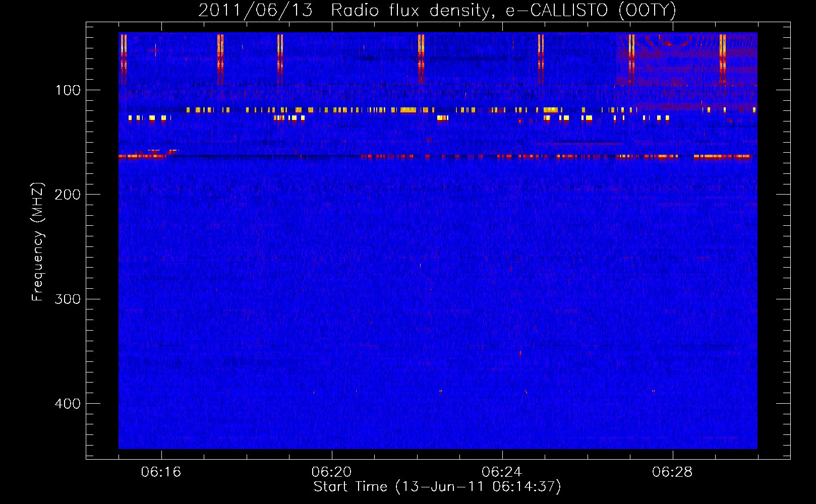Click the 06:16 time tick label

[161, 472]
